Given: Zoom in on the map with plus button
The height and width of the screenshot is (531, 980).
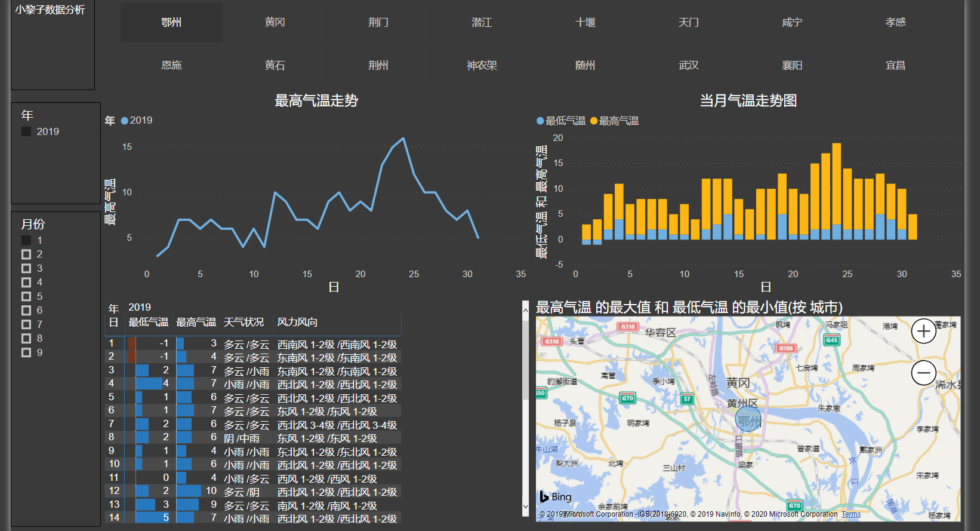Looking at the screenshot, I should [923, 331].
